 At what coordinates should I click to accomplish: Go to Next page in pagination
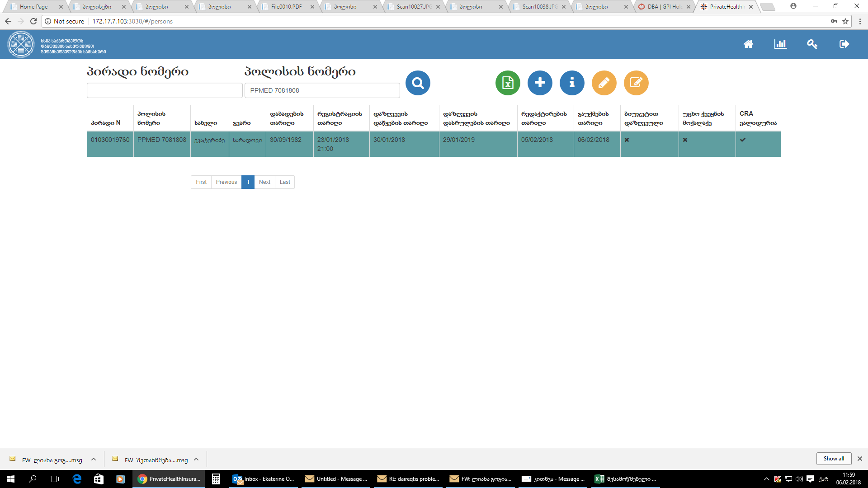[x=264, y=182]
